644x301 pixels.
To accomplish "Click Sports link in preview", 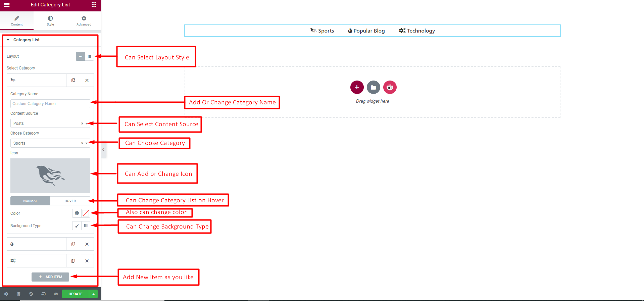I will 322,31.
